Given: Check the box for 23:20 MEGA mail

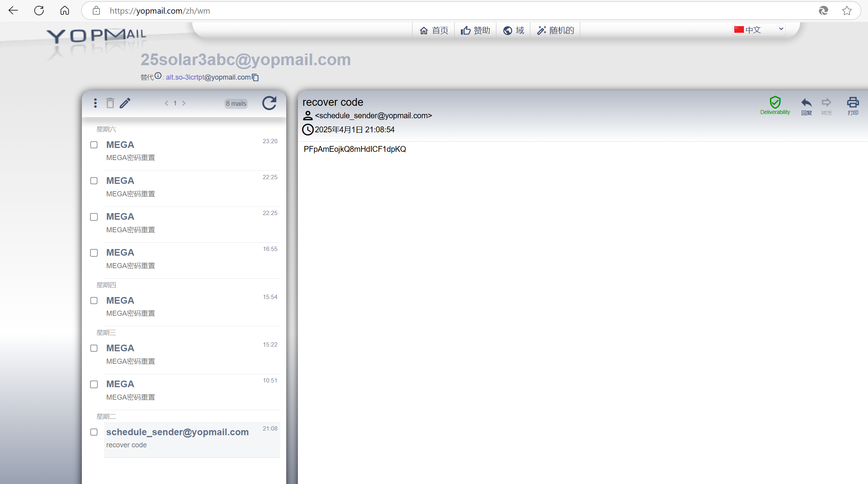Looking at the screenshot, I should coord(94,145).
